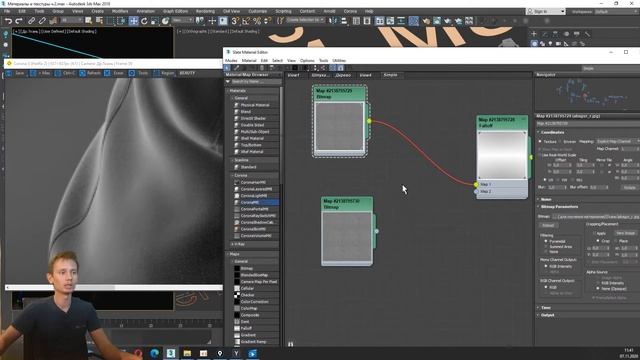Click the Rectangular Selection Region icon
The height and width of the screenshot is (360, 640).
click(x=111, y=21)
